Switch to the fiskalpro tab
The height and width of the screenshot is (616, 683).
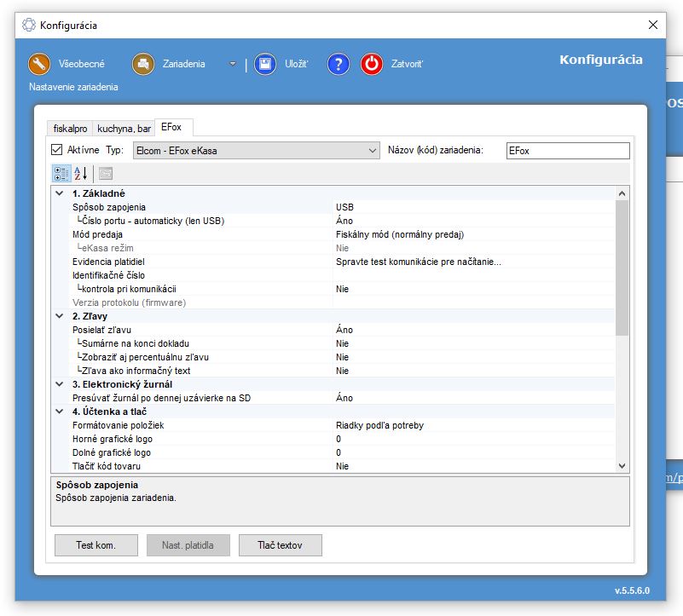click(71, 129)
